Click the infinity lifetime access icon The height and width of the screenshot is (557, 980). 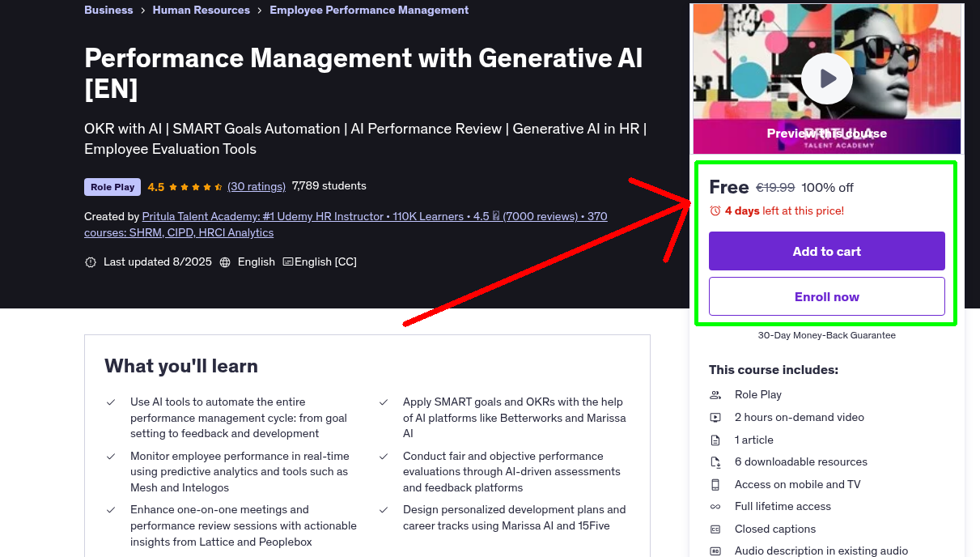tap(715, 507)
